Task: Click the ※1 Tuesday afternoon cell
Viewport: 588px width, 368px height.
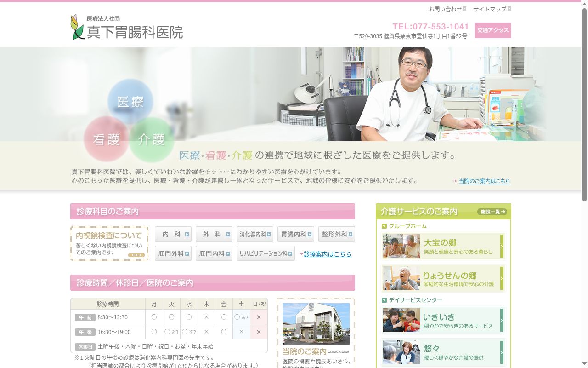Action: 171,332
